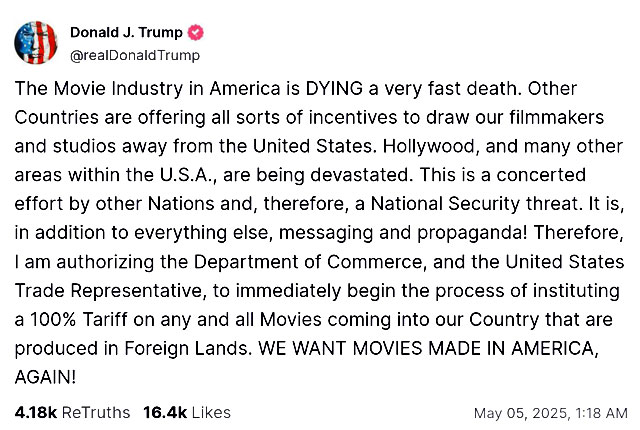Select the capitalized word DYING in post
Image resolution: width=640 pixels, height=430 pixels.
click(334, 89)
